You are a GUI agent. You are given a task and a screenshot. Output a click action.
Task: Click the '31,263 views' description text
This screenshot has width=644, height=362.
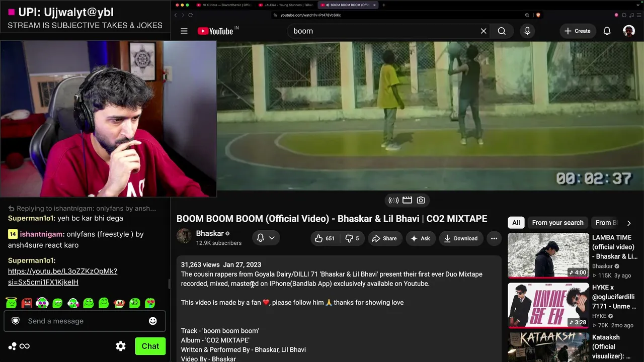[x=200, y=265]
